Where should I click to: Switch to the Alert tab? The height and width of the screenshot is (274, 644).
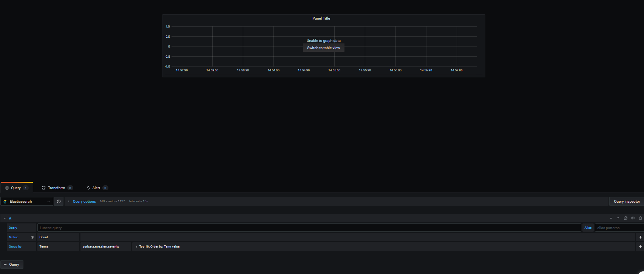97,188
